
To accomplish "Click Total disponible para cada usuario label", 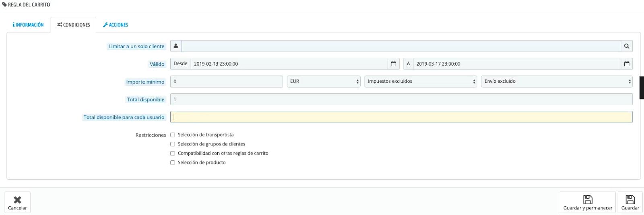I will point(124,117).
